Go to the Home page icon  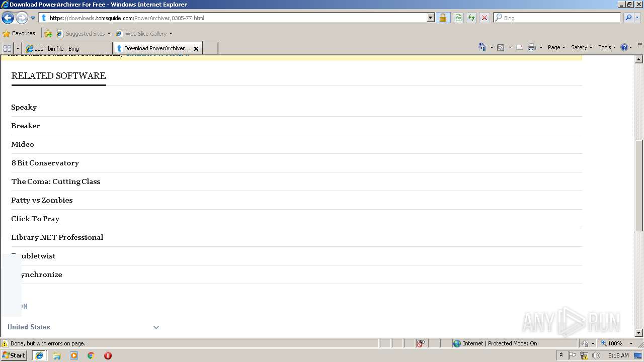(x=482, y=47)
